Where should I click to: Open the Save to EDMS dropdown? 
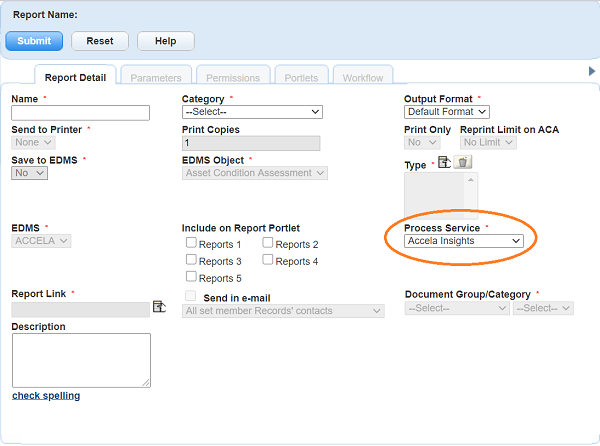30,173
